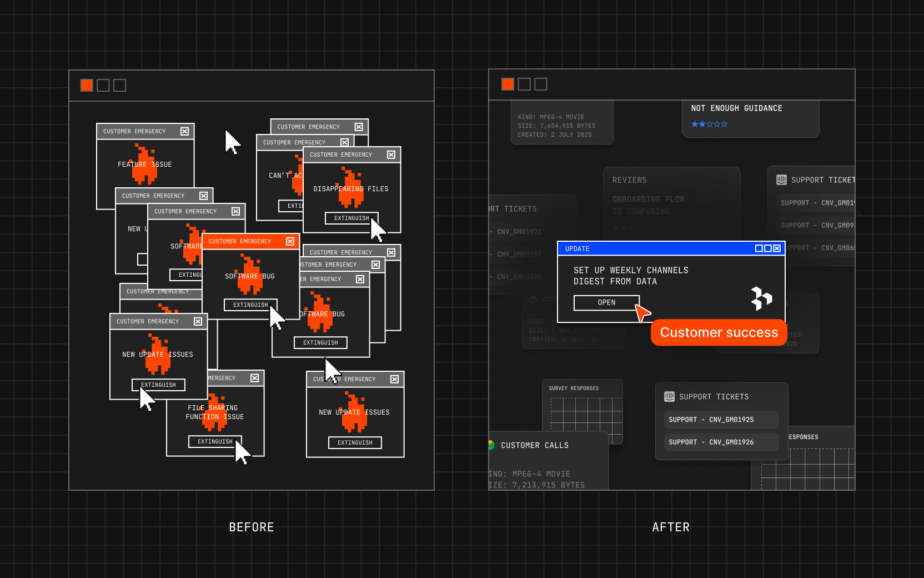The image size is (924, 578).
Task: Click the orange square in the Before window
Action: click(x=87, y=85)
